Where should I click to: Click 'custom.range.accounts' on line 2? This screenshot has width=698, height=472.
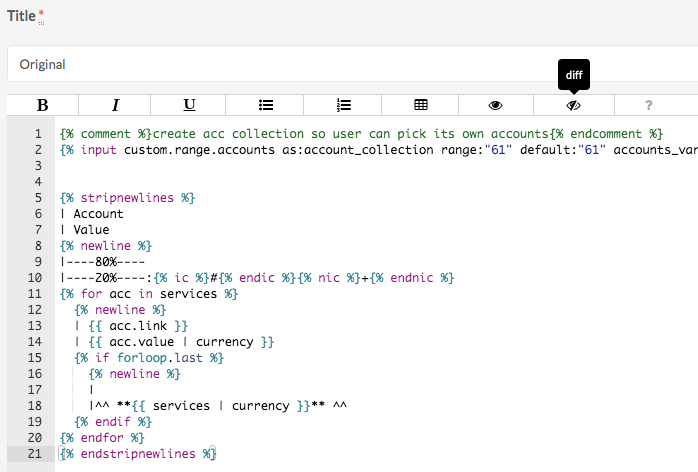(x=199, y=150)
